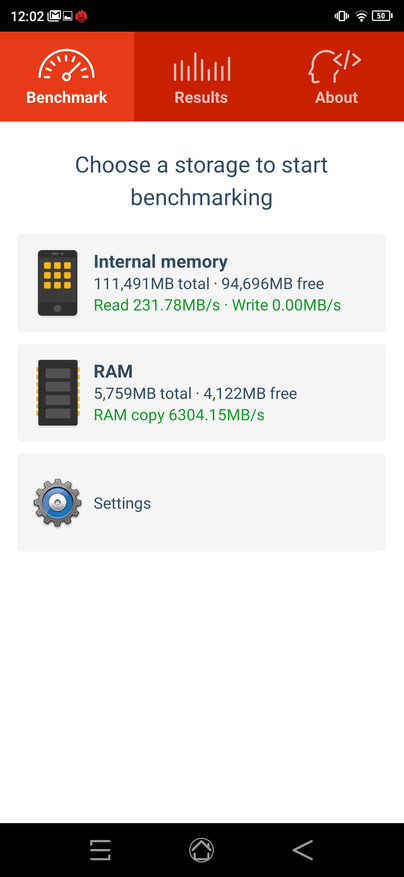The width and height of the screenshot is (404, 877).
Task: Tap the head-with-code About icon
Action: point(335,67)
